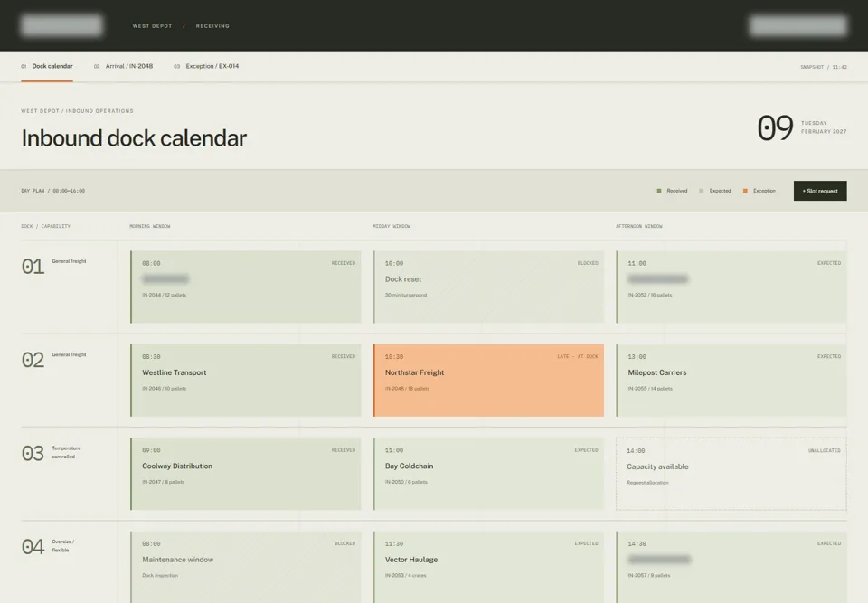This screenshot has height=603, width=868.
Task: Click the Request allocation text
Action: (647, 483)
